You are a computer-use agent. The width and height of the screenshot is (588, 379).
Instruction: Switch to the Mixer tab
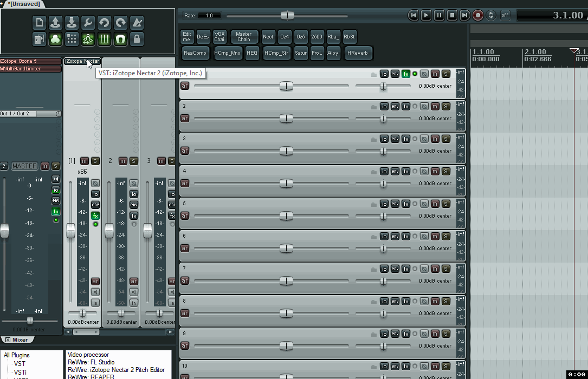[17, 339]
